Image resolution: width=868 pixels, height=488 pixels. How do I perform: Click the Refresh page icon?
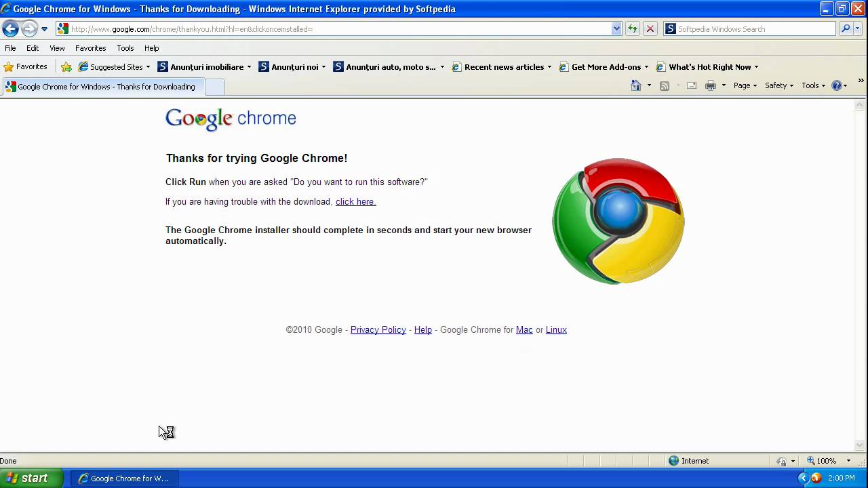pyautogui.click(x=633, y=28)
